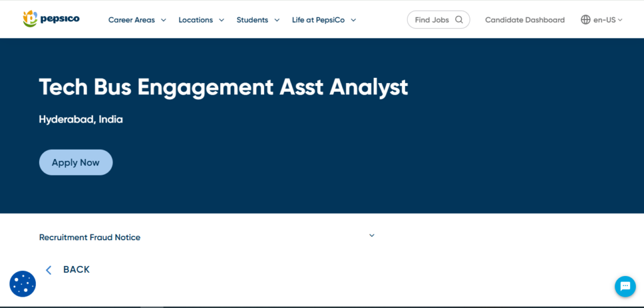Click the Hyderabad, India location text

pos(81,119)
